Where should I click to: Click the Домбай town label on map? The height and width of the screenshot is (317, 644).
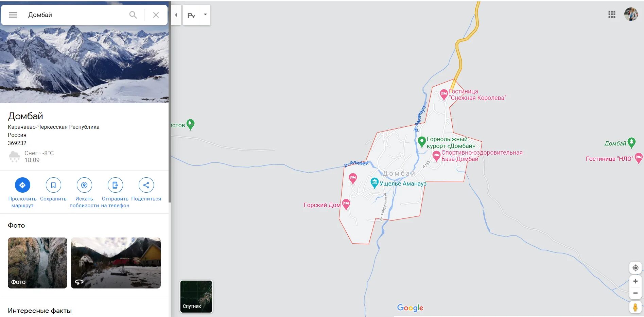point(399,173)
